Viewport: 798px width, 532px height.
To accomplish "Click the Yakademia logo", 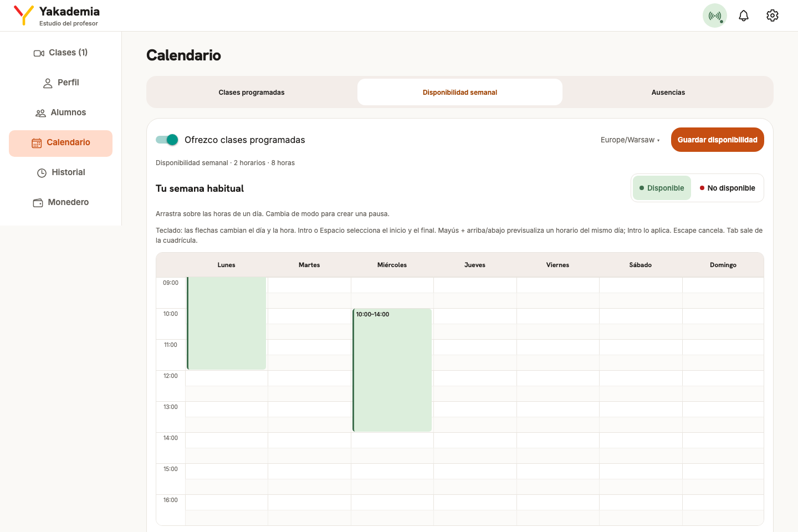I will [x=57, y=16].
